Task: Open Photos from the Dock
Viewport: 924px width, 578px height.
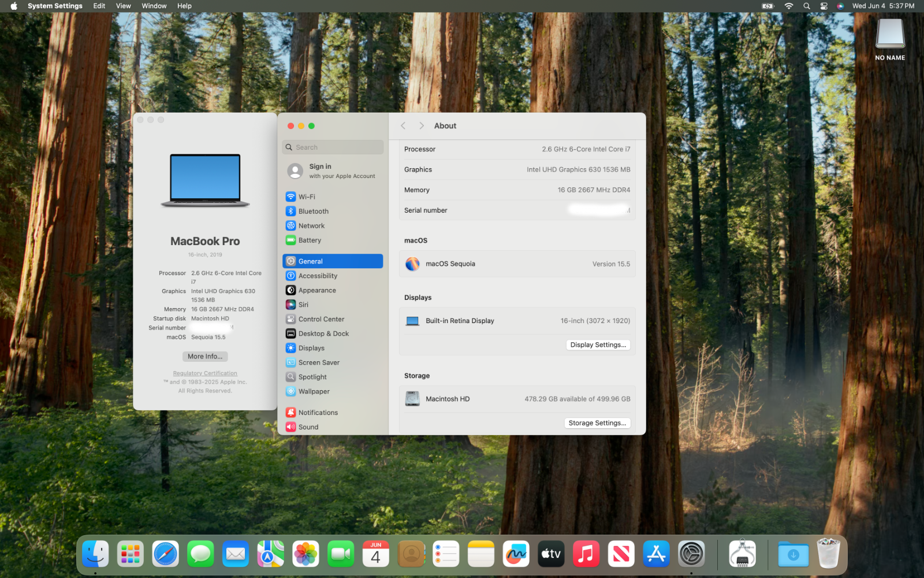Action: [x=305, y=554]
